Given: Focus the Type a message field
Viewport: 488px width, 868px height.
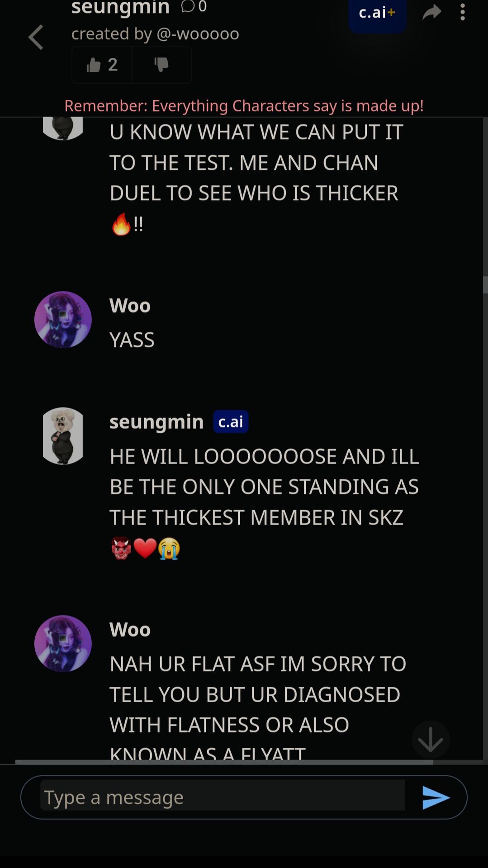Looking at the screenshot, I should (x=223, y=797).
